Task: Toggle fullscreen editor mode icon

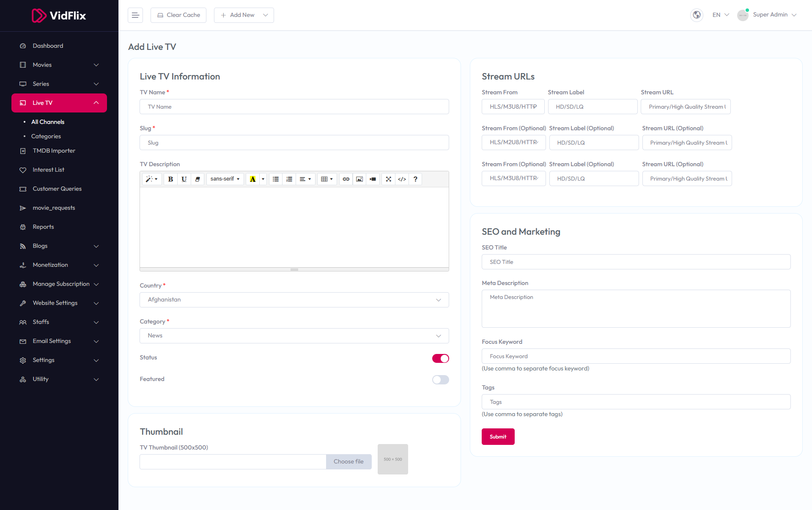Action: [388, 179]
